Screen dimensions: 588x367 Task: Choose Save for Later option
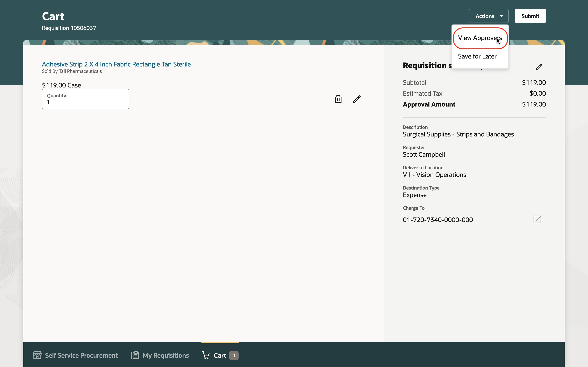[477, 56]
